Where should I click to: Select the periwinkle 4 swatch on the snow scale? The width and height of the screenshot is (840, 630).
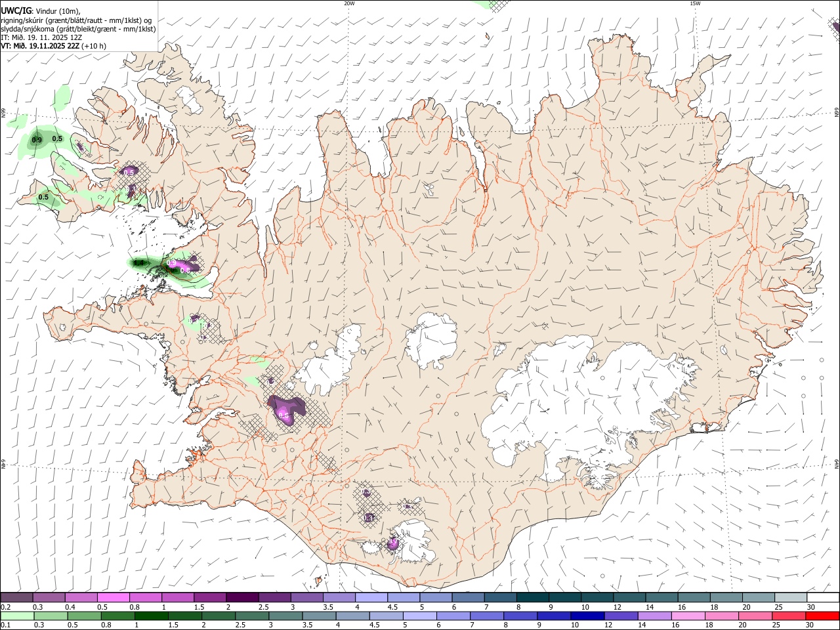(371, 597)
